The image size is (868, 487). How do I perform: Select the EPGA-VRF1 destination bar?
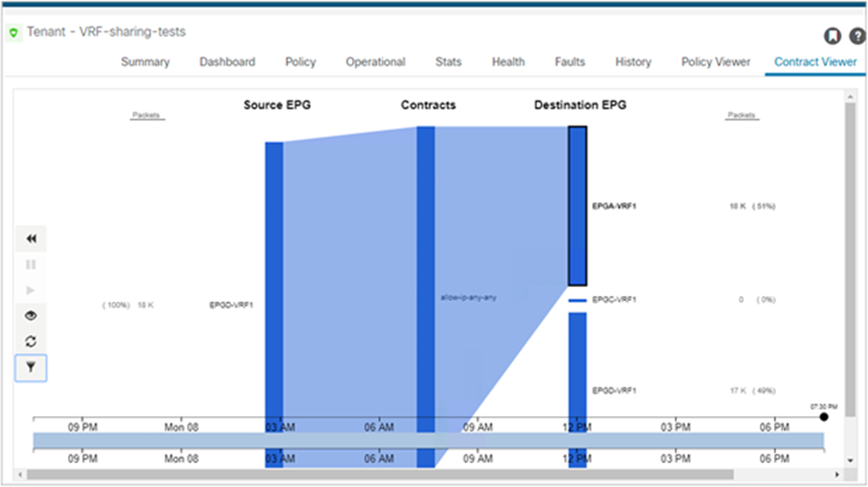pos(577,206)
